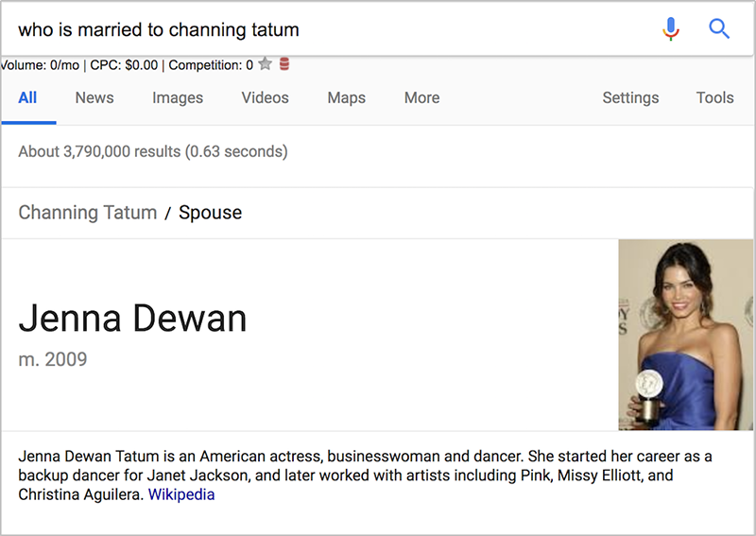The height and width of the screenshot is (536, 756).
Task: Click the blue magnifier search icon
Action: tap(719, 29)
